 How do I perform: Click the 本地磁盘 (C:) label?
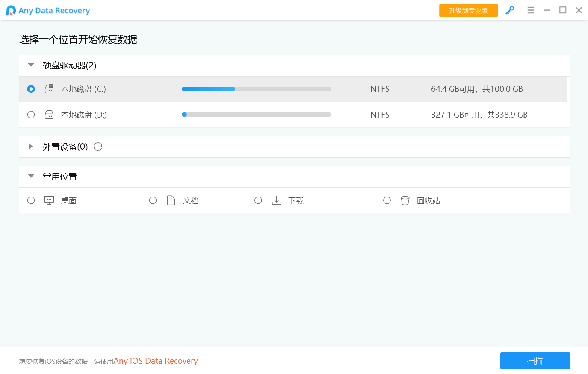[x=83, y=89]
